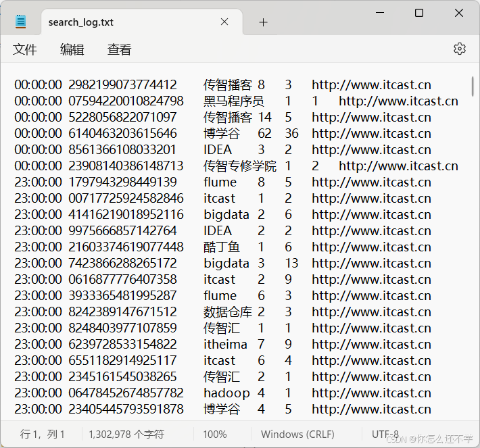Image resolution: width=480 pixels, height=448 pixels.
Task: Maximize the Notepad window
Action: [419, 13]
